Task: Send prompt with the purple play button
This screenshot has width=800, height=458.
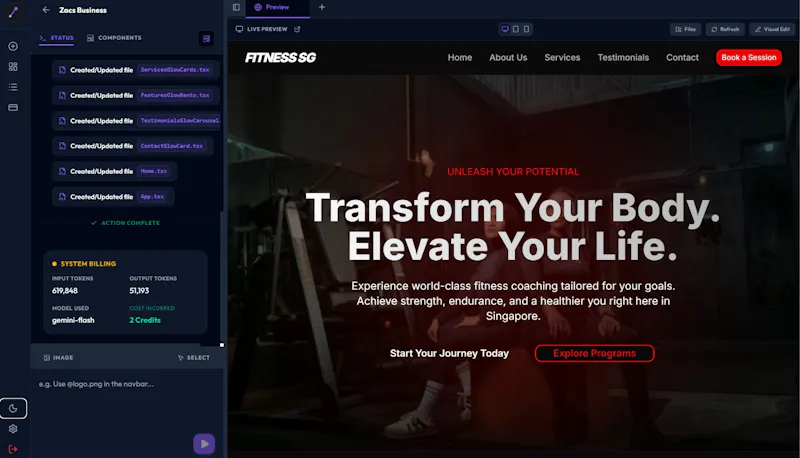Action: tap(204, 444)
